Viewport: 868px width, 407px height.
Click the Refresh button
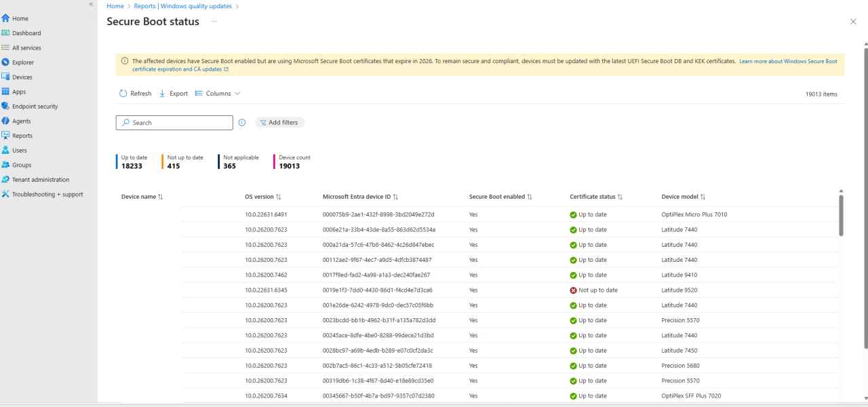[x=136, y=94]
